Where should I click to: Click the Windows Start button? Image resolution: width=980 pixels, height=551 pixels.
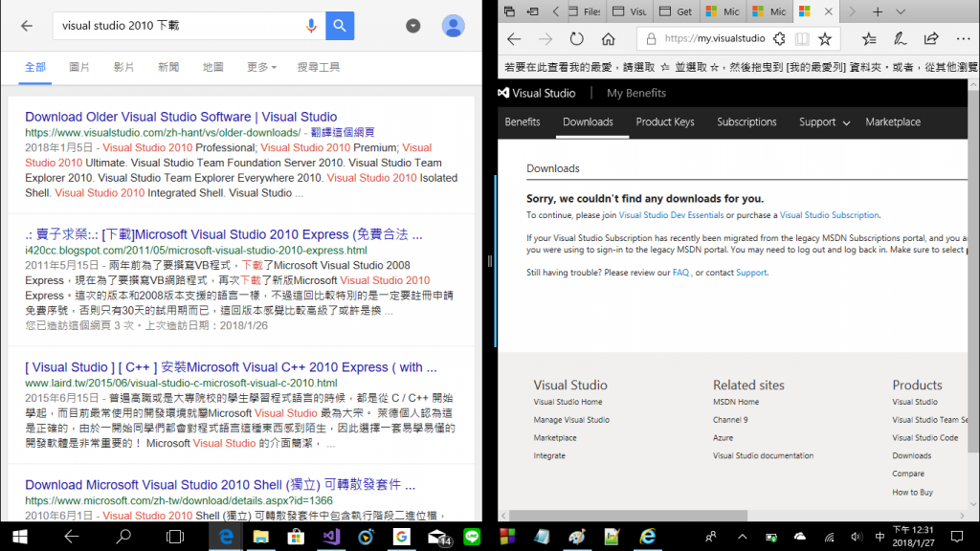[x=19, y=537]
